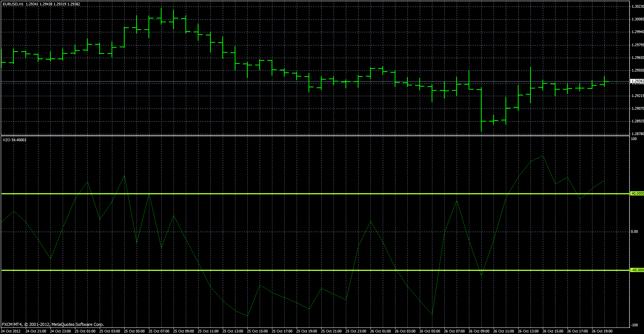
Task: Click the 1.29070 price axis label
Action: (638, 109)
